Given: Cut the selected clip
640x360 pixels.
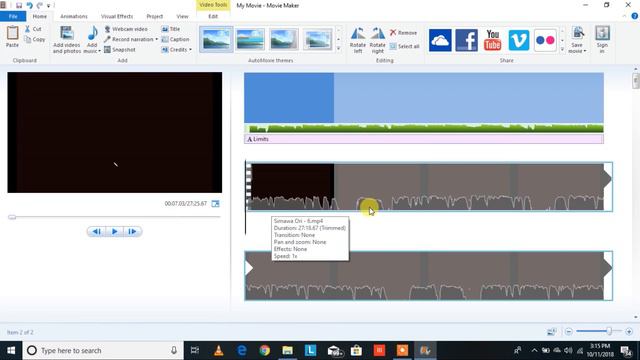Looking at the screenshot, I should coord(33,29).
